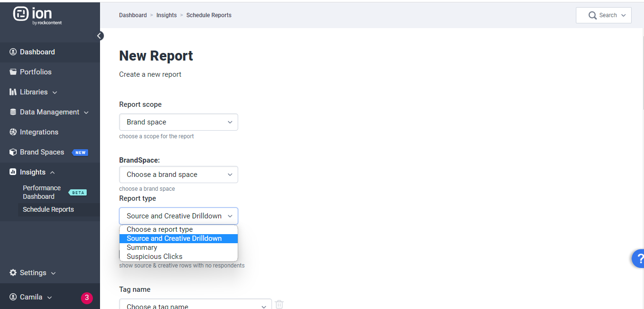Click the Dashboard sidebar icon
This screenshot has width=644, height=309.
[x=13, y=52]
